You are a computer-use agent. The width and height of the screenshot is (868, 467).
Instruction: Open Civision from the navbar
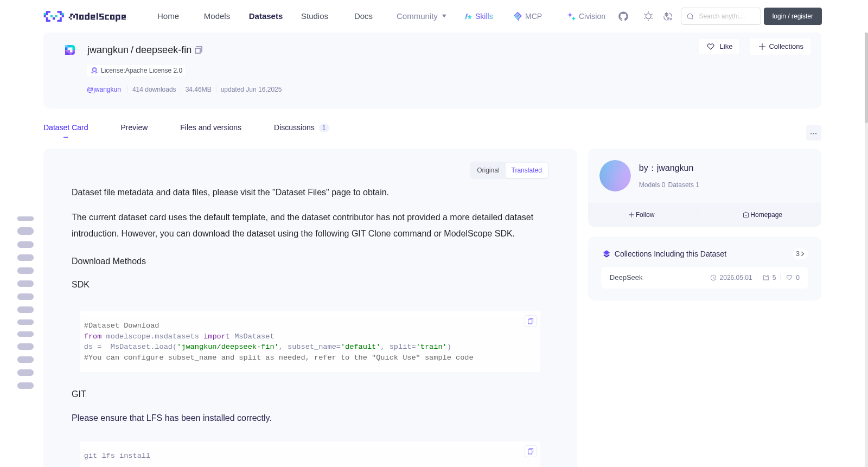586,16
